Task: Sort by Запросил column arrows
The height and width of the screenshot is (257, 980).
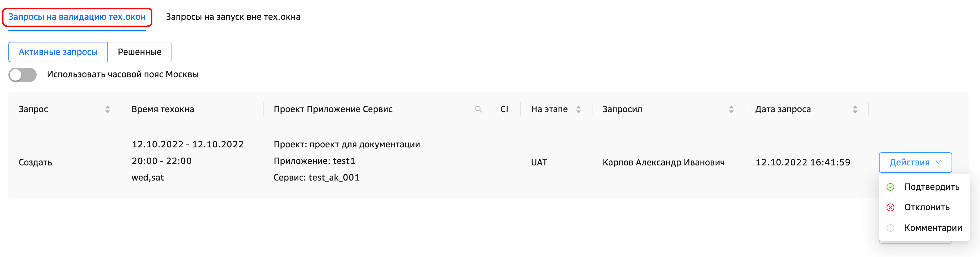Action: click(731, 110)
